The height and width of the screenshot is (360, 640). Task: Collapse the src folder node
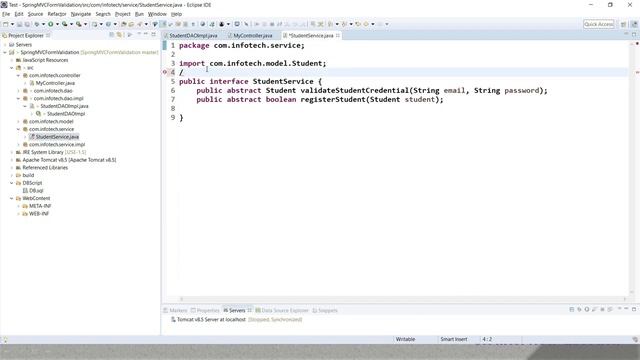[x=11, y=68]
